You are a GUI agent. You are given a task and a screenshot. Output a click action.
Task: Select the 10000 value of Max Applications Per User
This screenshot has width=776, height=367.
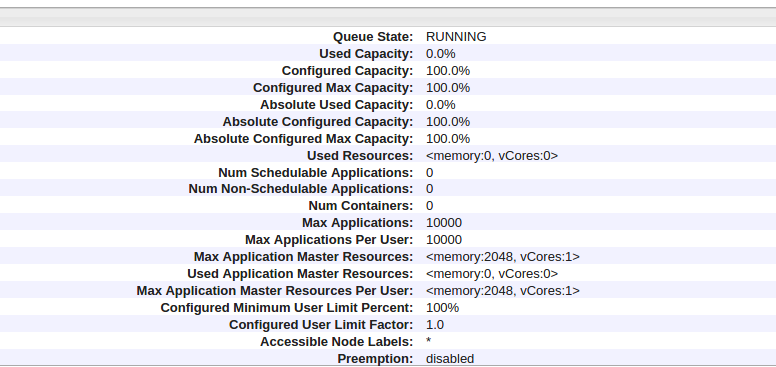click(444, 239)
